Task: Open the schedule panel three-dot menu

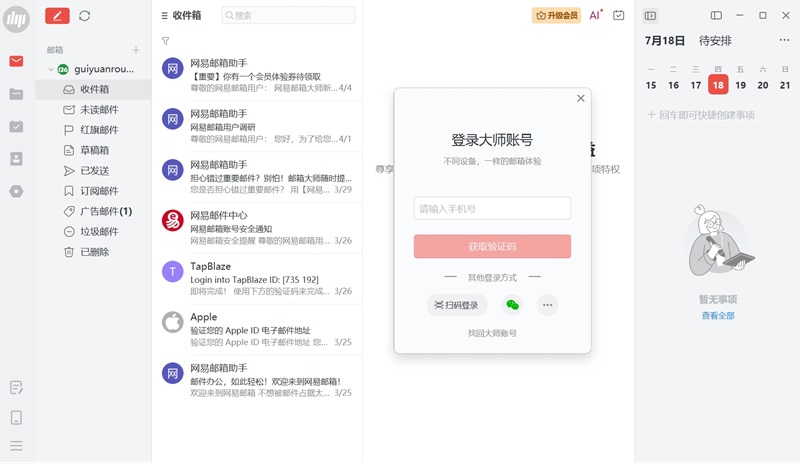Action: pyautogui.click(x=784, y=41)
